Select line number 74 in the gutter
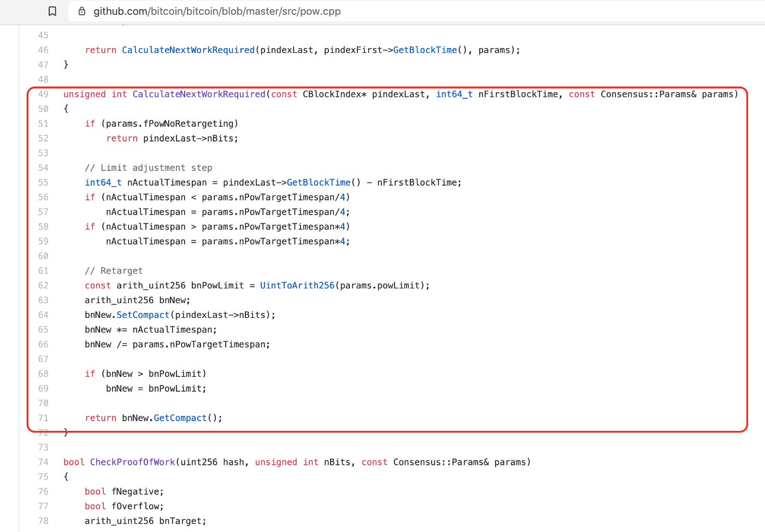 click(x=43, y=462)
